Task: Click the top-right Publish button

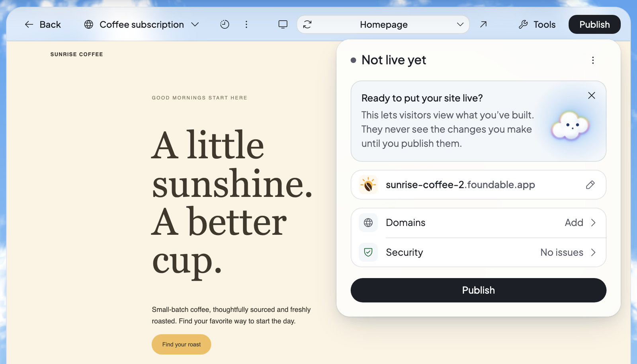Action: 594,25
